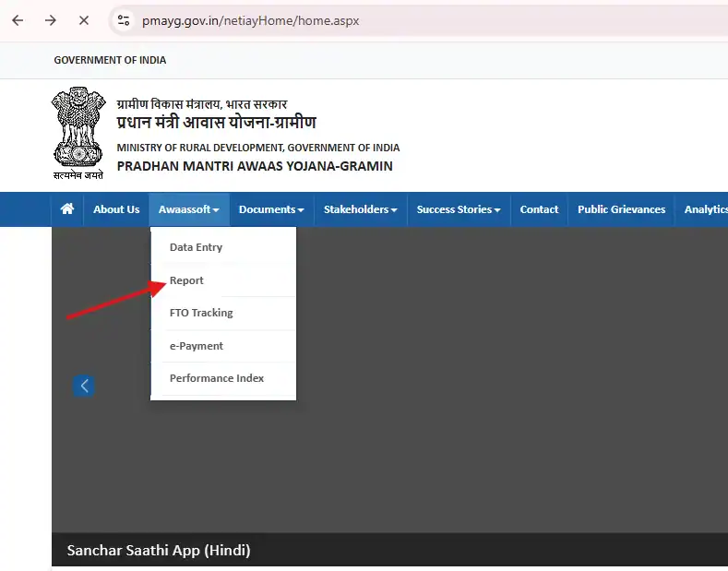Screen dimensions: 728x571
Task: Open Public Grievances link
Action: pos(621,209)
